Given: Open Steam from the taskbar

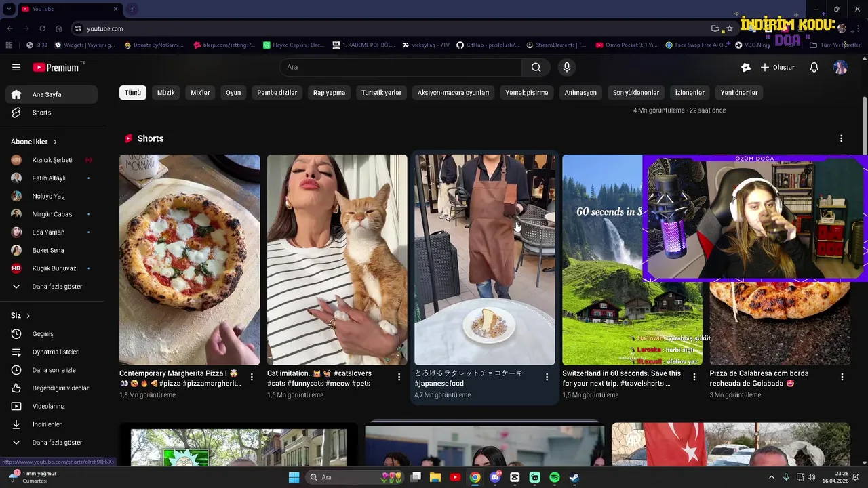Looking at the screenshot, I should click(574, 477).
